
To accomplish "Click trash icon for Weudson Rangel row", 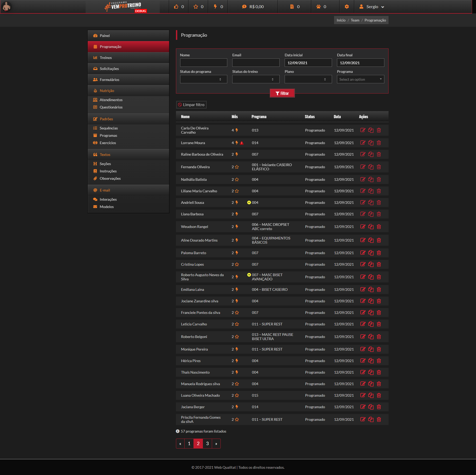I will click(379, 227).
